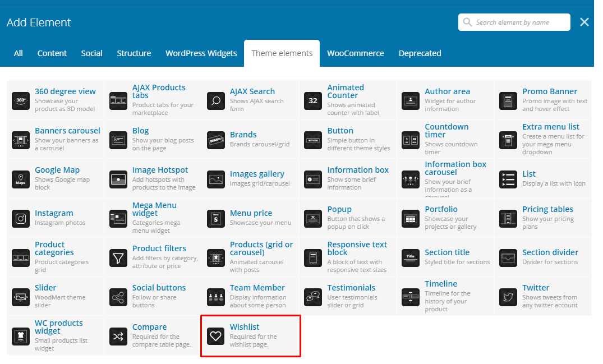Open the WordPress Widgets tab
The height and width of the screenshot is (364, 603).
(201, 53)
